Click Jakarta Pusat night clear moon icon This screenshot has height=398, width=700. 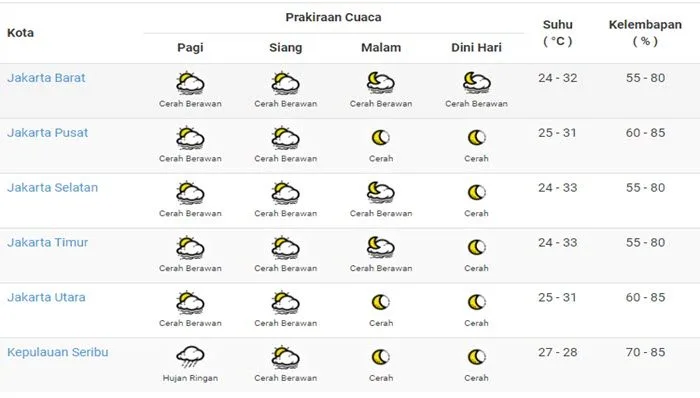[x=381, y=137]
